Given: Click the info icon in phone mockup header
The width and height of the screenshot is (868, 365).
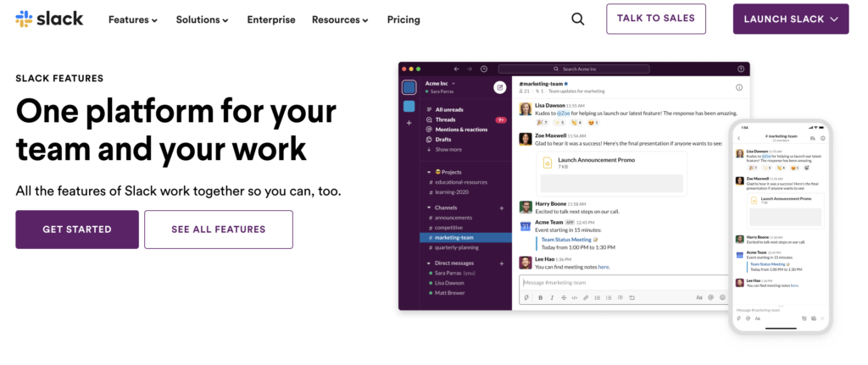Looking at the screenshot, I should coord(822,138).
